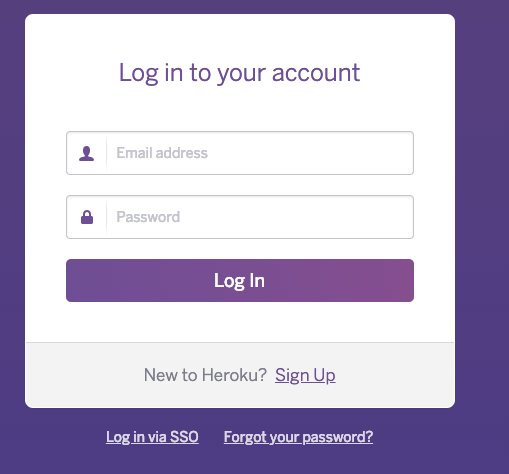
Task: Select the 'Email address' placeholder text
Action: point(162,153)
